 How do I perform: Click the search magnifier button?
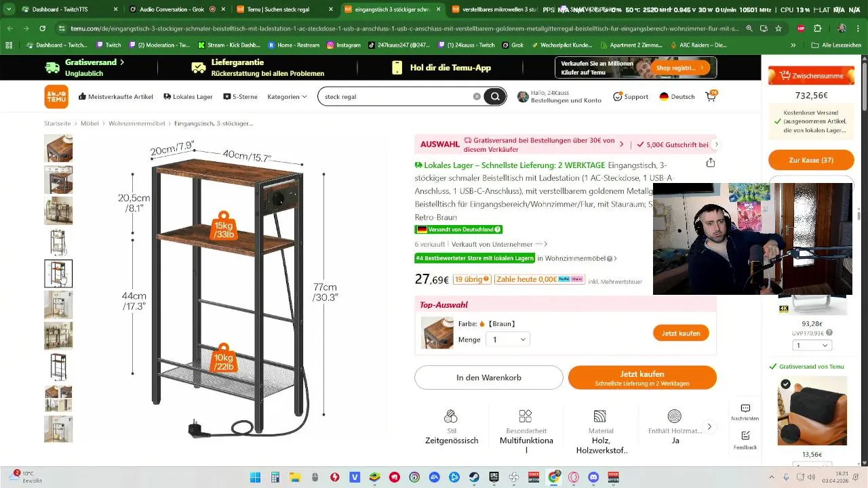tap(495, 96)
